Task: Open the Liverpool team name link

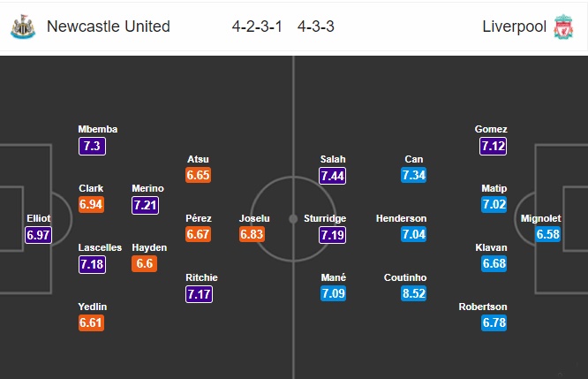Action: [513, 27]
